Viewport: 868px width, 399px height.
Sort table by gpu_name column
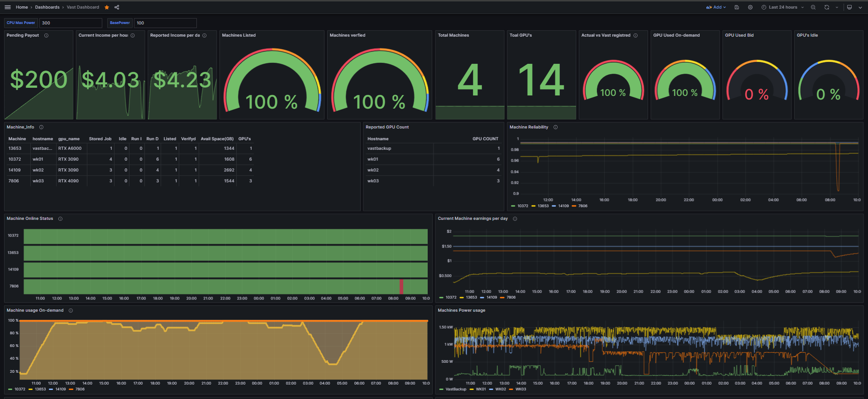coord(69,139)
